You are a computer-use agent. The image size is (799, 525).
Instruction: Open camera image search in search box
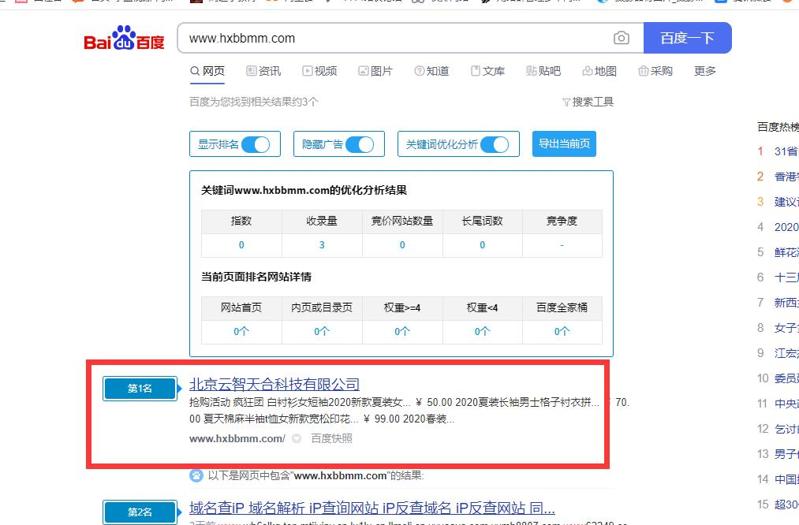621,38
